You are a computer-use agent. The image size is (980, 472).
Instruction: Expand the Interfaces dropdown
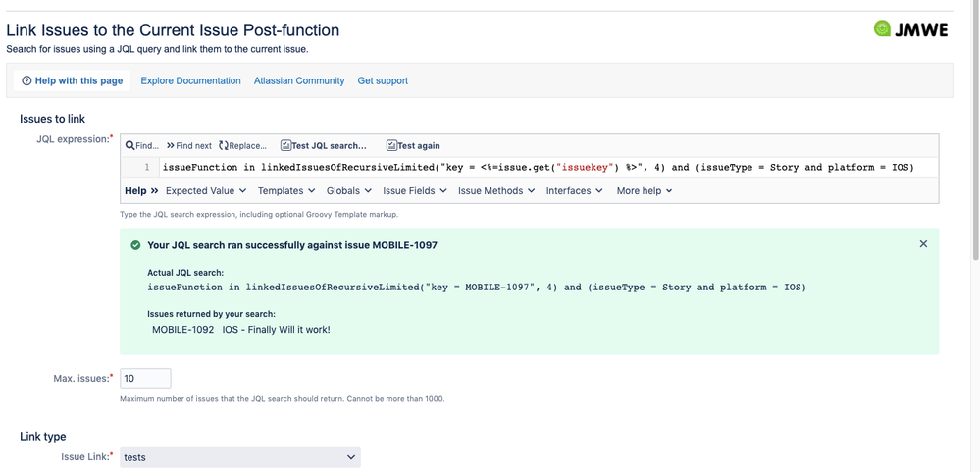point(575,190)
